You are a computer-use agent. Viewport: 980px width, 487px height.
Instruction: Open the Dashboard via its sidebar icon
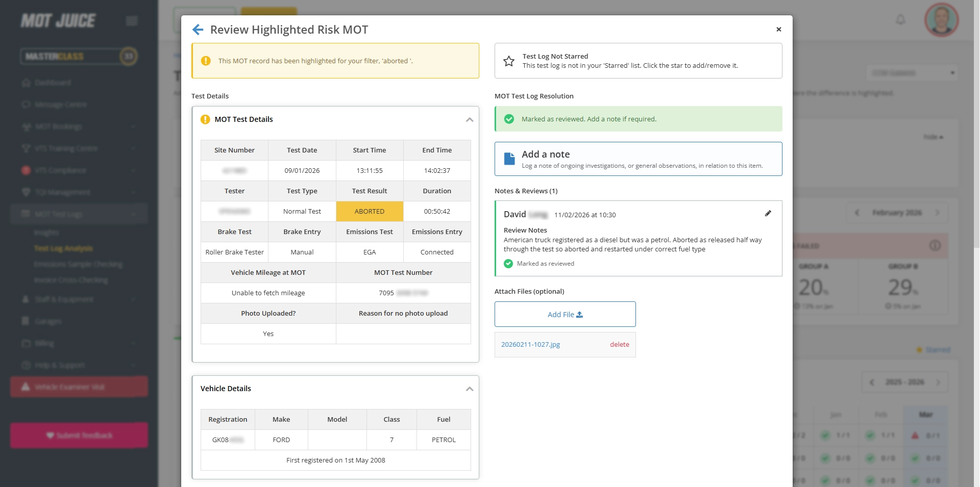pos(26,82)
